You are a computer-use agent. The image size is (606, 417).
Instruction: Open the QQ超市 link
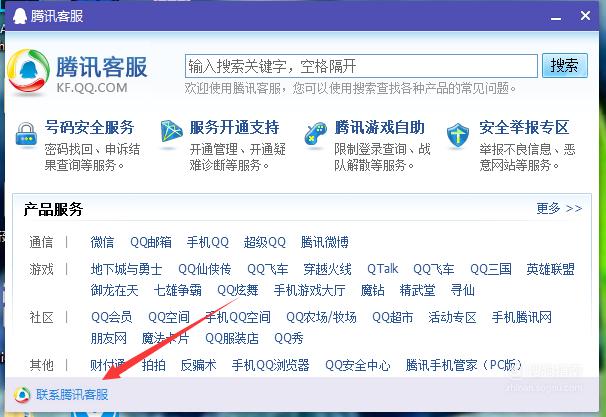pos(392,317)
